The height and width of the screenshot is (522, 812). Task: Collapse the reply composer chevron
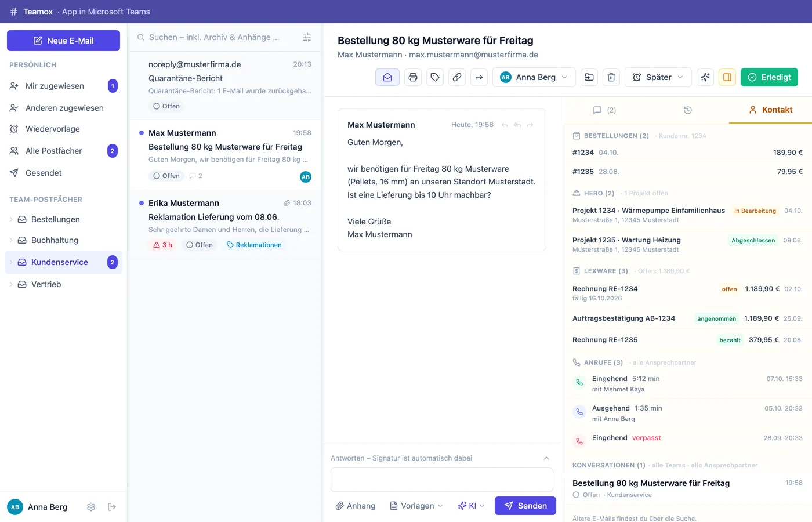pos(546,458)
